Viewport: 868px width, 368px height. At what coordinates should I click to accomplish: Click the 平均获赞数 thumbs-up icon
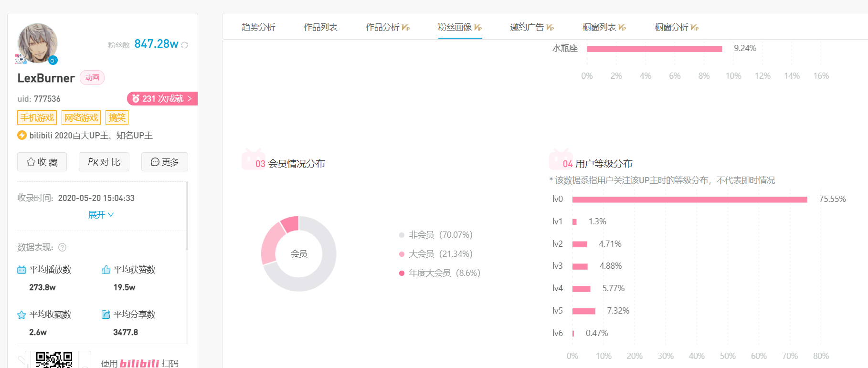click(106, 270)
